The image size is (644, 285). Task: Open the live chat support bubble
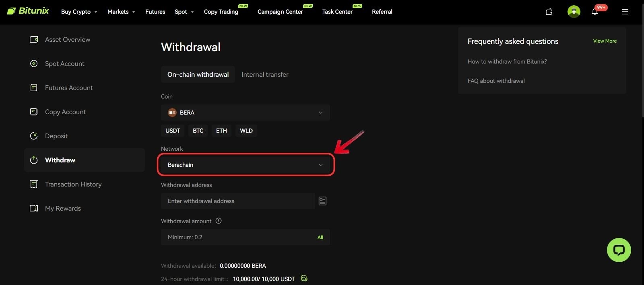(x=619, y=250)
